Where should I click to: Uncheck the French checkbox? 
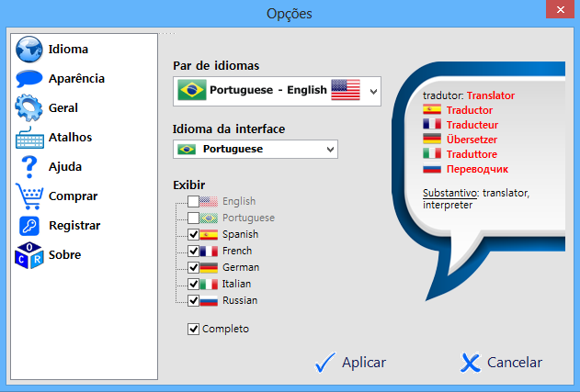tap(193, 252)
